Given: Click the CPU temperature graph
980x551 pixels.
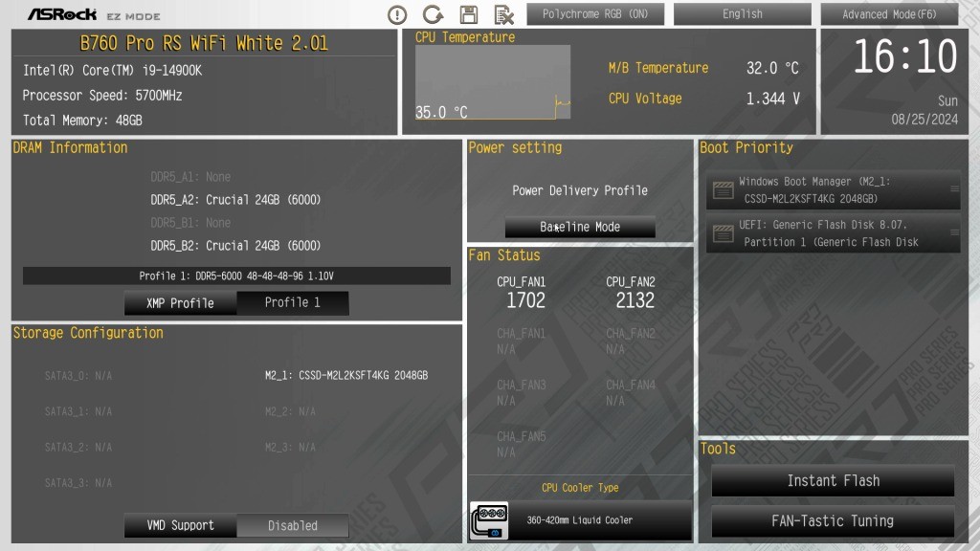Looking at the screenshot, I should [493, 82].
